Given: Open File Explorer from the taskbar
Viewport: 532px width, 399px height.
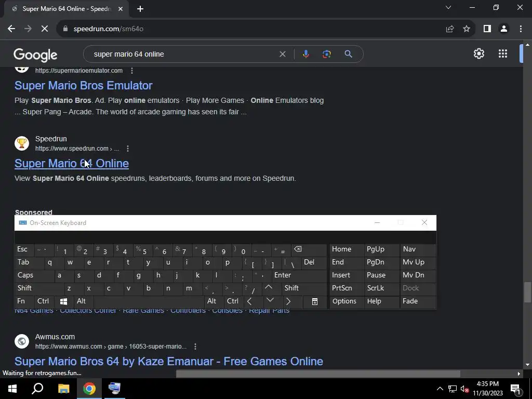Looking at the screenshot, I should (63, 389).
